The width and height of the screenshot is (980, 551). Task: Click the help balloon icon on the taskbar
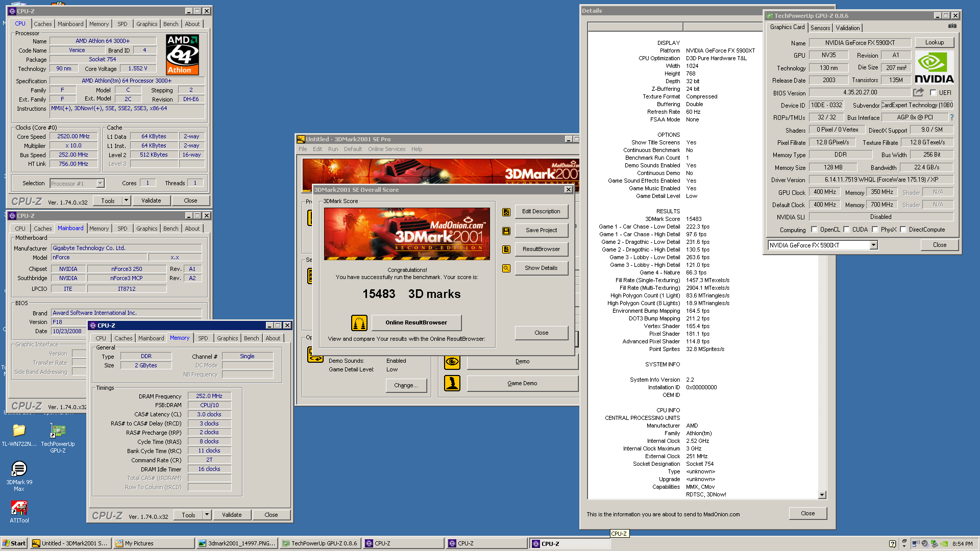point(892,543)
